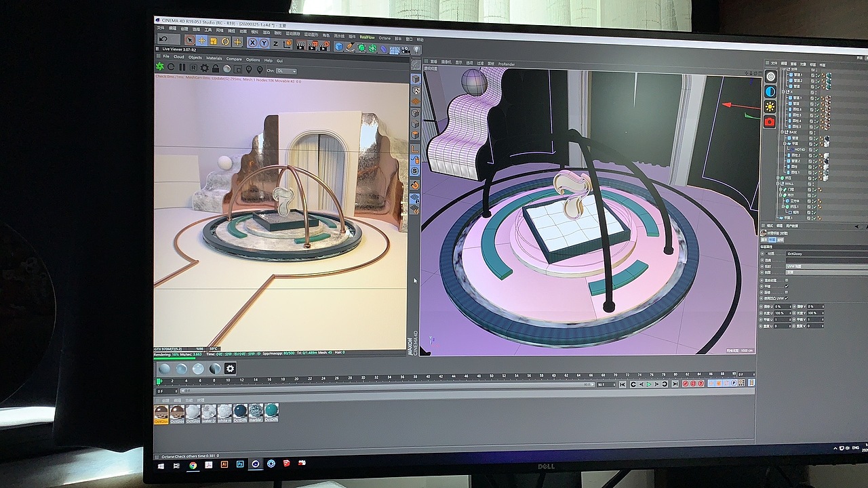Render the current view with the clapperboard
868x488 pixels.
(301, 45)
